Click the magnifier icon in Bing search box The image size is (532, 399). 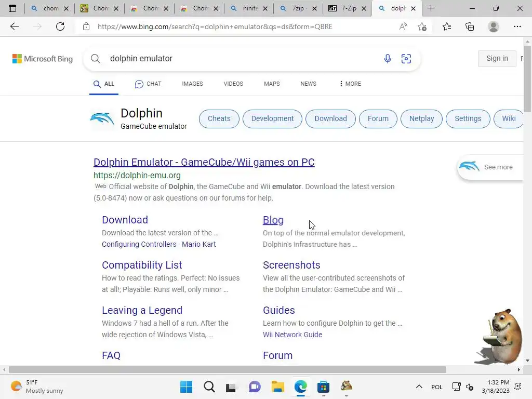[96, 59]
